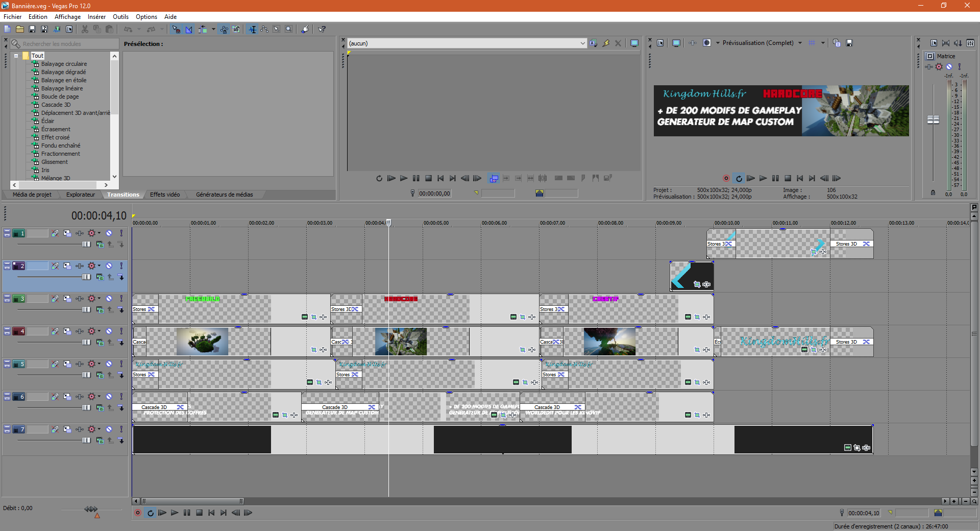Screen dimensions: 980x531
Task: Click Make Compositing Child on track 2
Action: 121,277
